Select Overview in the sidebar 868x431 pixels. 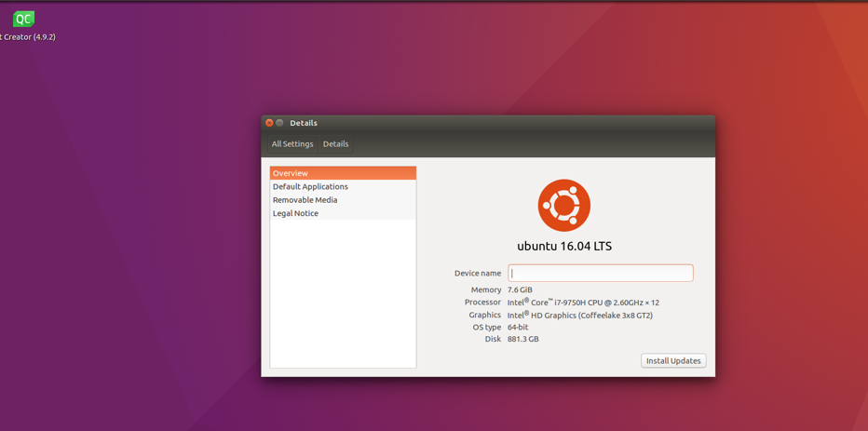point(343,173)
